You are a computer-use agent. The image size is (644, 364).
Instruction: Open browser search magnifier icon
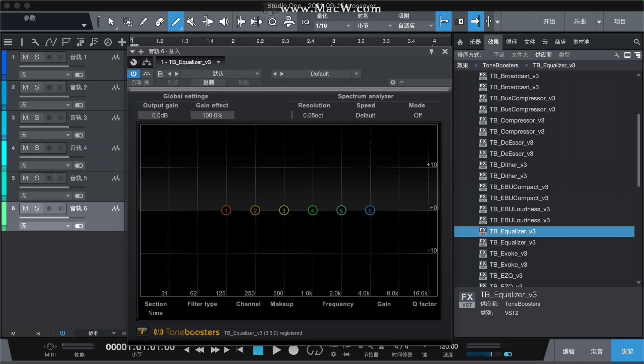click(637, 42)
